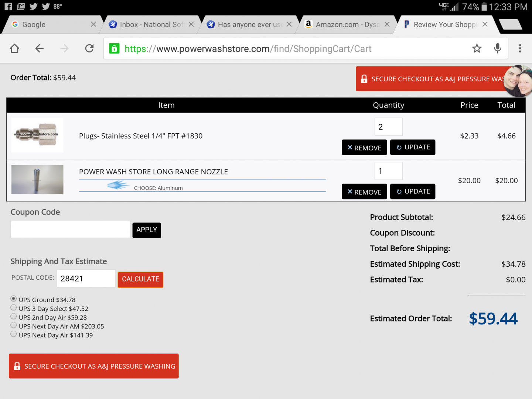Open a new tab button
The width and height of the screenshot is (532, 399).
[x=511, y=24]
